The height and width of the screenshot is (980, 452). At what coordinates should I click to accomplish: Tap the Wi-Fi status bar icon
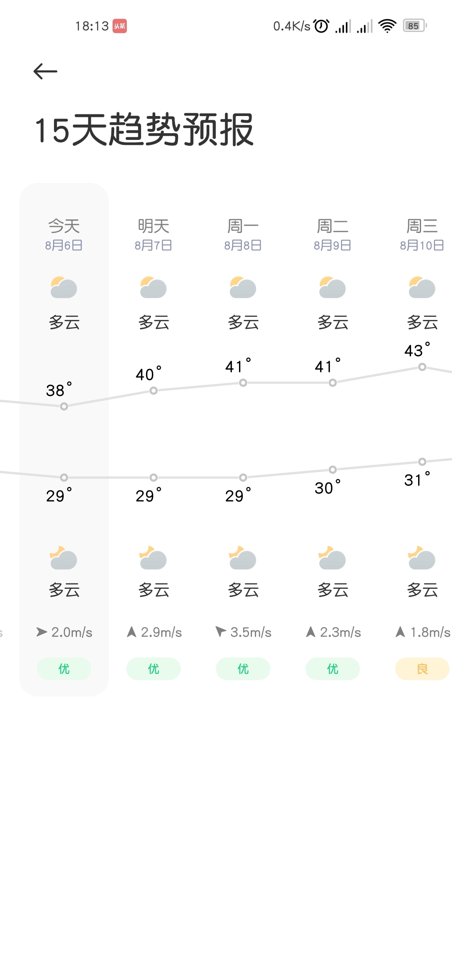click(387, 26)
